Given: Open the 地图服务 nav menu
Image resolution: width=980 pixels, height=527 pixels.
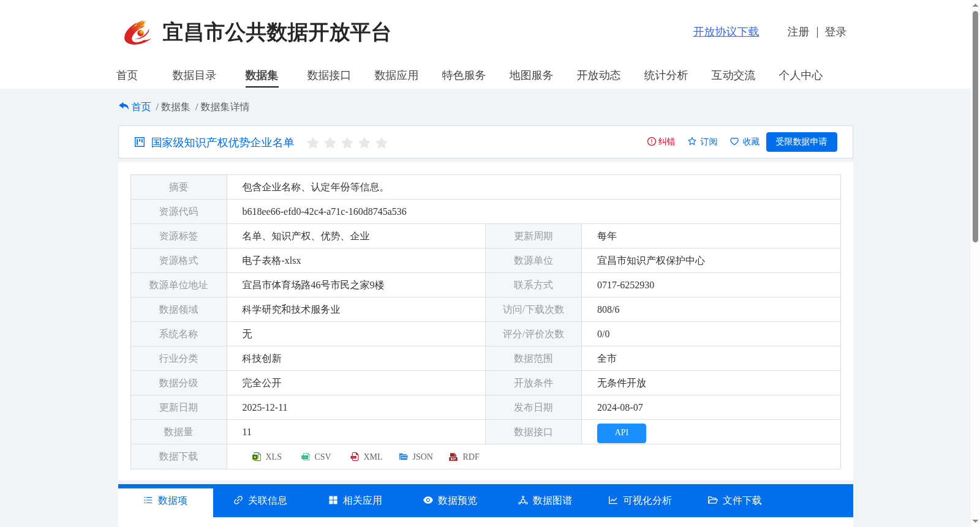Looking at the screenshot, I should (x=531, y=75).
